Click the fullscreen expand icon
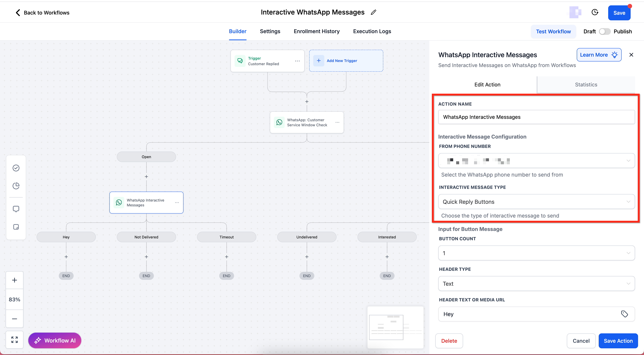 [x=15, y=340]
